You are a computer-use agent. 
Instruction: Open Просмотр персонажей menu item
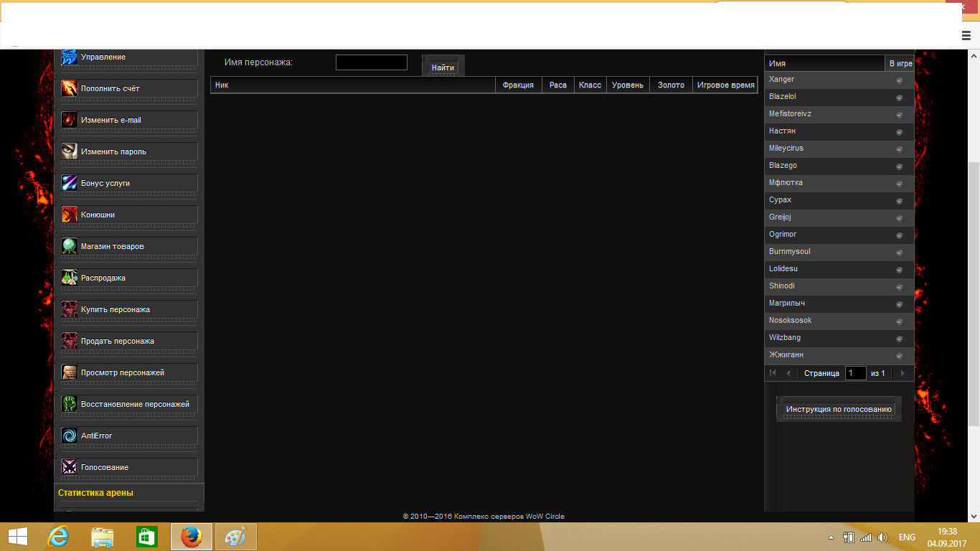click(x=123, y=372)
